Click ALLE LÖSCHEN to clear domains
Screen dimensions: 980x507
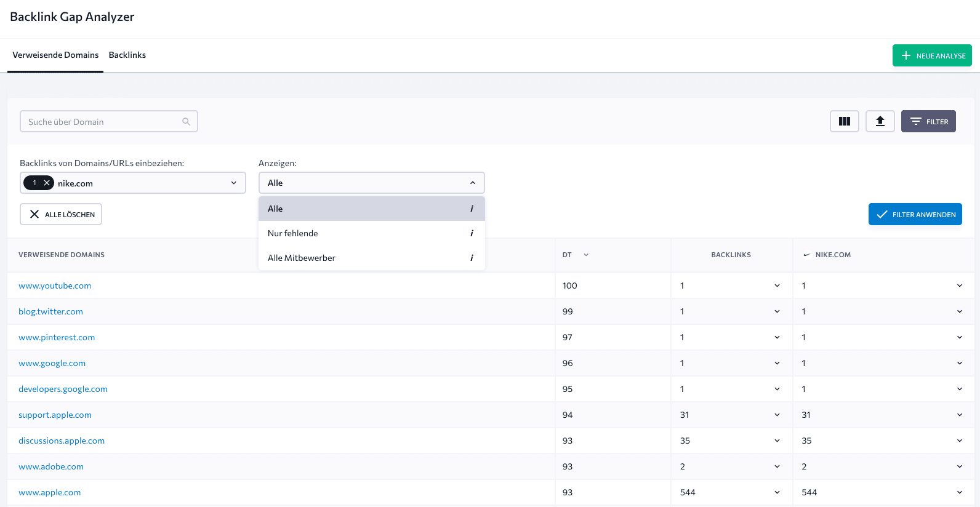pyautogui.click(x=61, y=214)
